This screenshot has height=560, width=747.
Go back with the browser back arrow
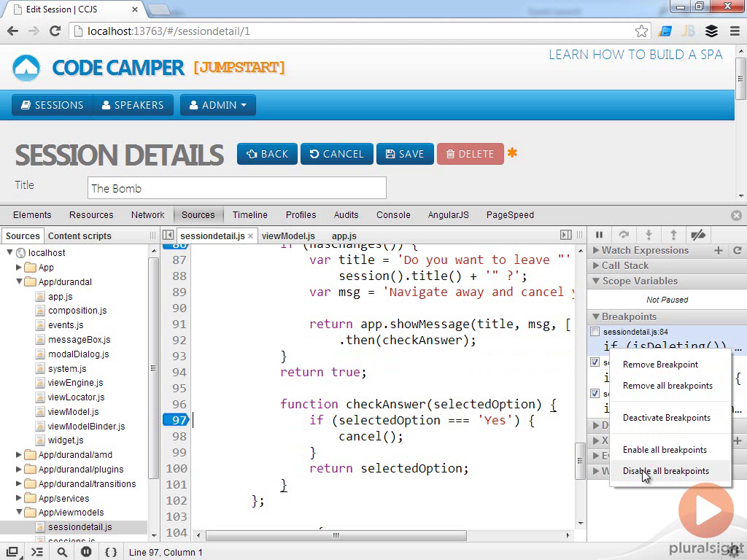[13, 31]
